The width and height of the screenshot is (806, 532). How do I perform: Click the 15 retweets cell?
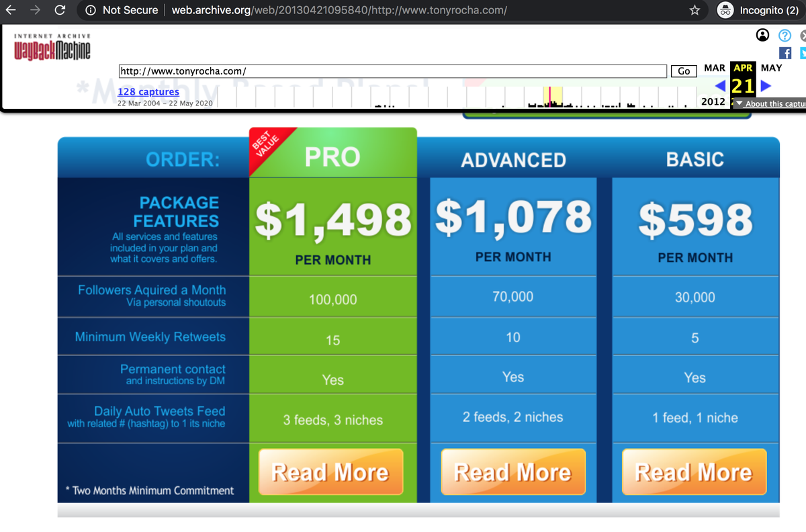[333, 340]
